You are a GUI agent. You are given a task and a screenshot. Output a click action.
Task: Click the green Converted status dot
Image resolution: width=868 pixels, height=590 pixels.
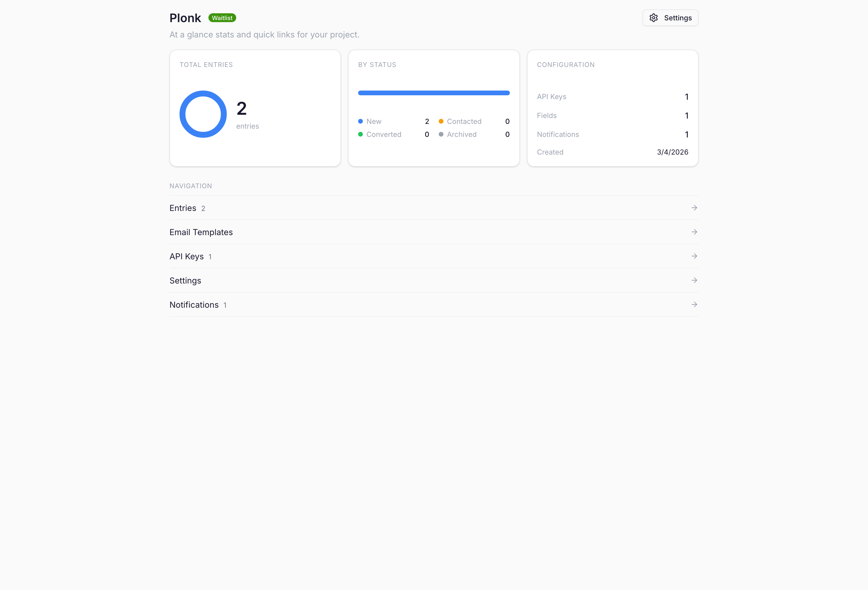pyautogui.click(x=360, y=134)
